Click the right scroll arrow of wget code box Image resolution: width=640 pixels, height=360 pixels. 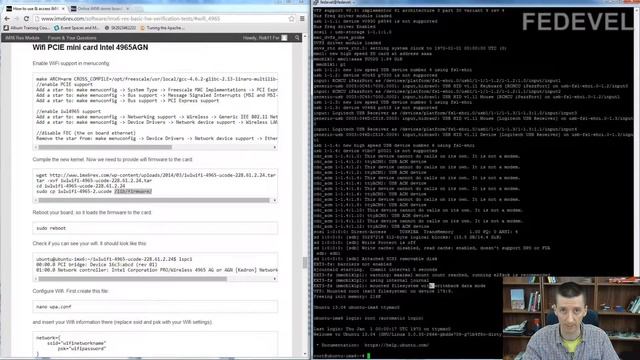pos(275,200)
